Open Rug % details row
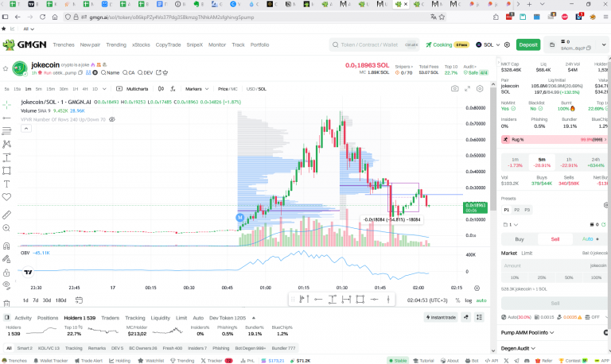The image size is (611, 364). tap(554, 139)
